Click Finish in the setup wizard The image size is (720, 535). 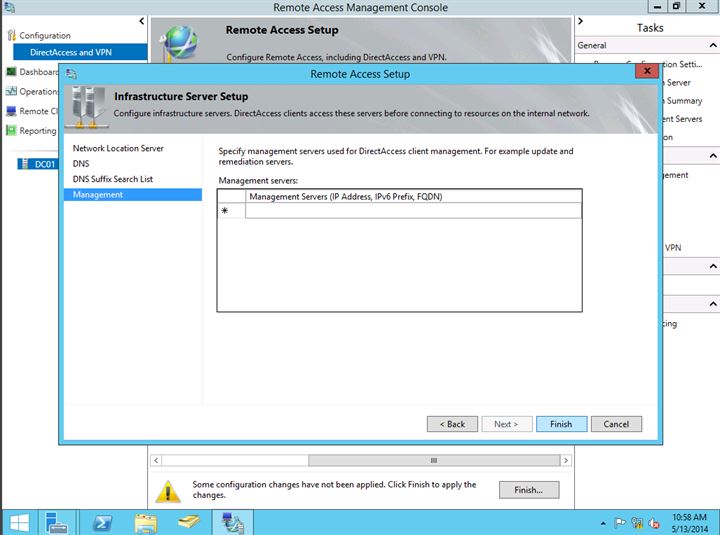tap(561, 424)
